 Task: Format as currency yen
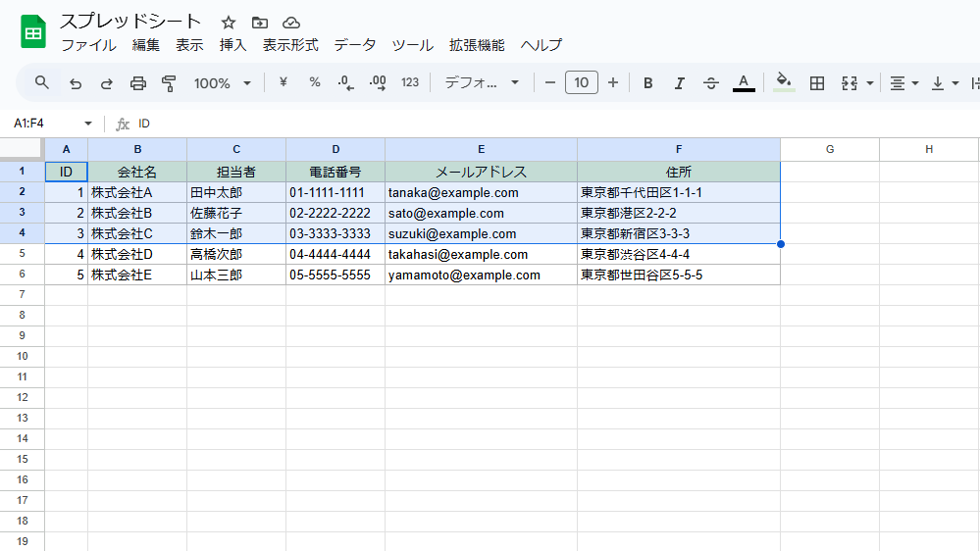(284, 82)
